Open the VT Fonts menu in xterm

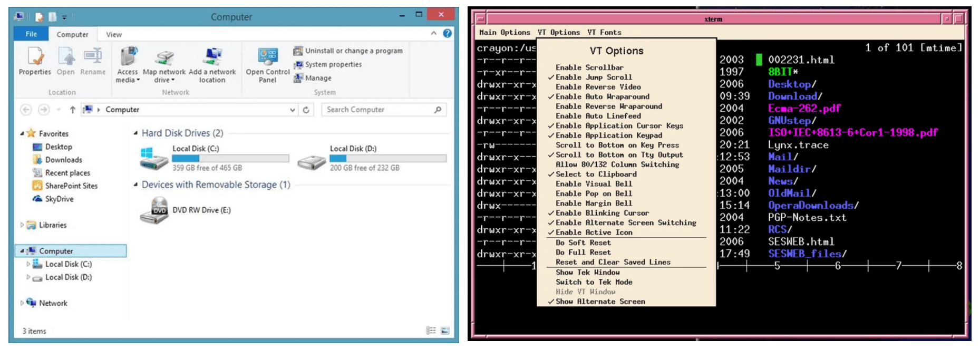pos(604,32)
